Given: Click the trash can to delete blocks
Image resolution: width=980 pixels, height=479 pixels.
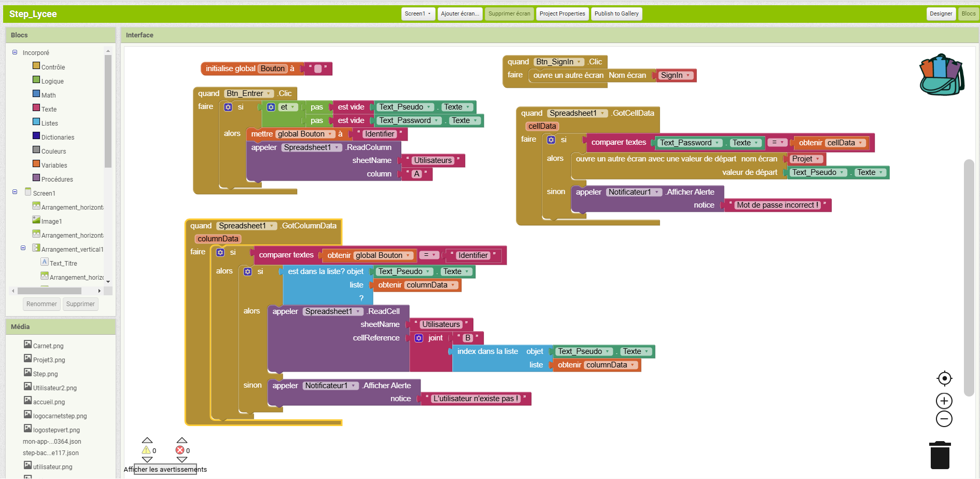Looking at the screenshot, I should coord(941,455).
